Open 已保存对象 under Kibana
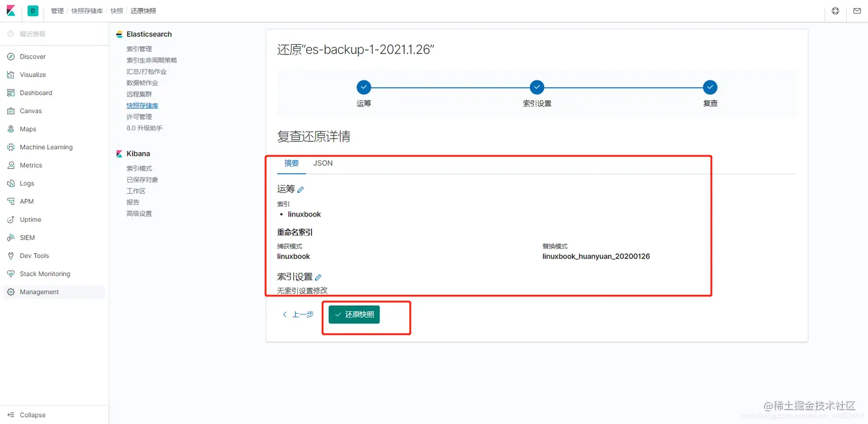868x424 pixels. [142, 180]
